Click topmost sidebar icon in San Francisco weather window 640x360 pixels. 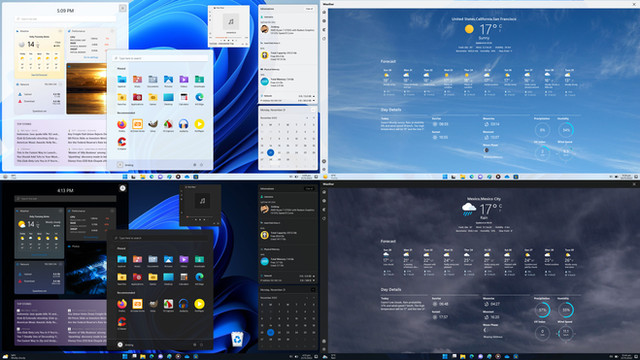pos(324,12)
